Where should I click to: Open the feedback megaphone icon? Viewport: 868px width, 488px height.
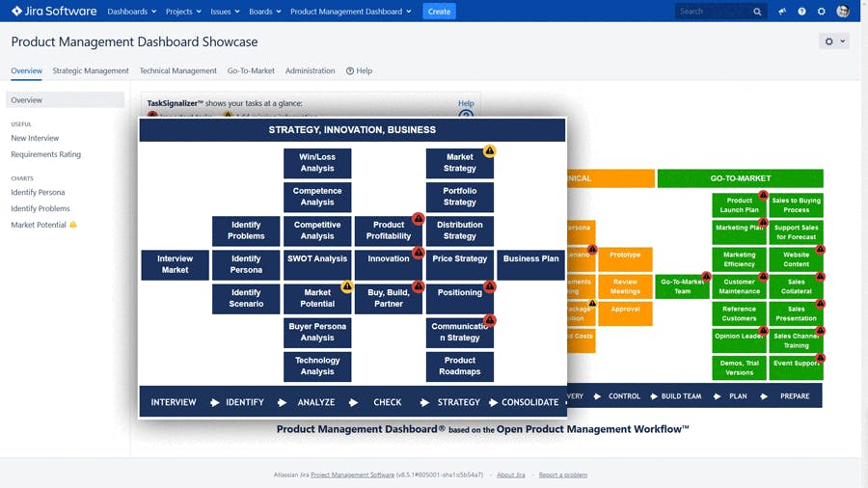coord(782,11)
